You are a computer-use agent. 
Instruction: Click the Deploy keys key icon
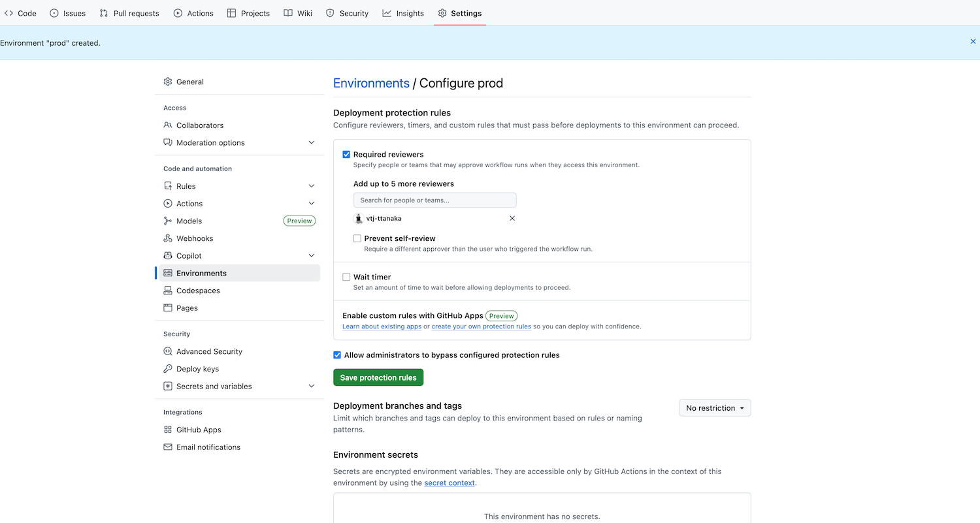tap(168, 369)
